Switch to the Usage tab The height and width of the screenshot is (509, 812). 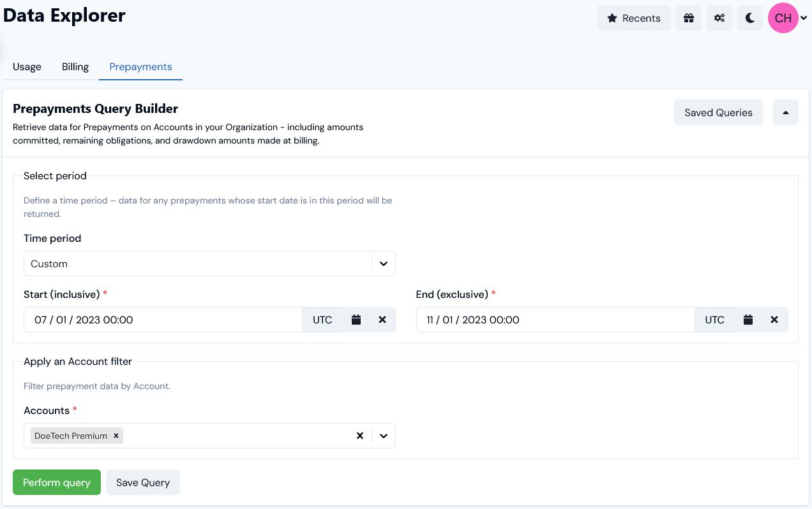click(x=27, y=66)
